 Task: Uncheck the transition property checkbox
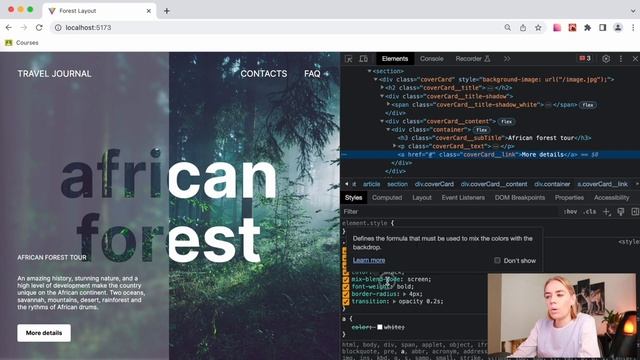[x=346, y=302]
